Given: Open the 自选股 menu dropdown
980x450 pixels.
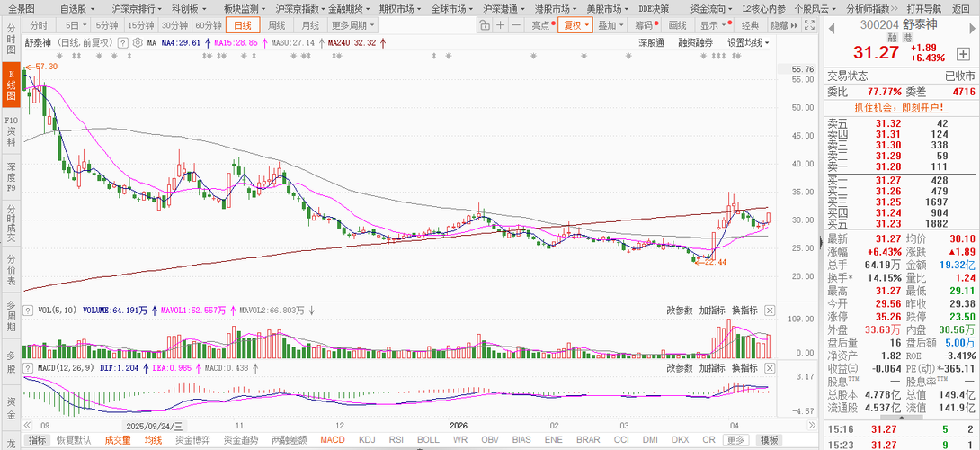Looking at the screenshot, I should [77, 9].
